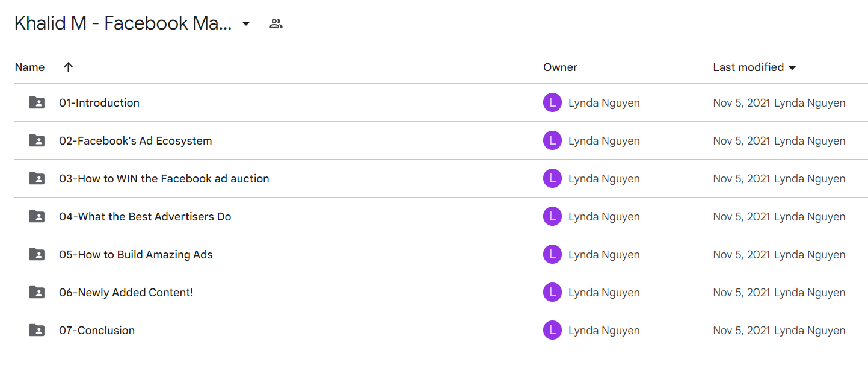Select 03-How to WIN the Facebook ad auction
The height and width of the screenshot is (374, 868).
(x=164, y=179)
